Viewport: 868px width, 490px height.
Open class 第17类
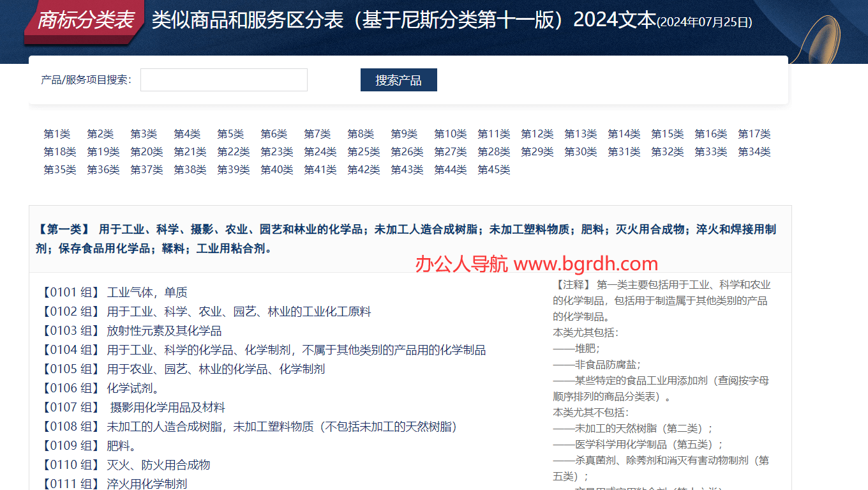[x=754, y=134]
